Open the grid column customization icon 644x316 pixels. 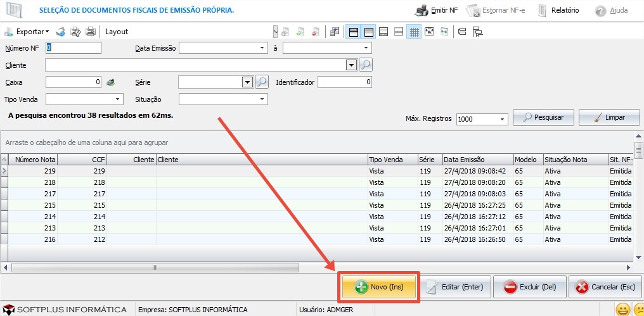(x=335, y=32)
